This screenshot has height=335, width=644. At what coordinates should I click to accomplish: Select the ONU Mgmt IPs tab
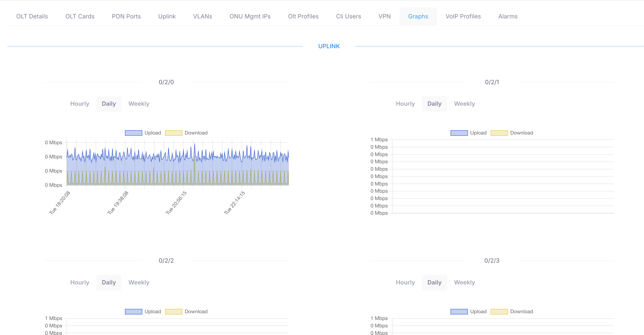click(250, 16)
